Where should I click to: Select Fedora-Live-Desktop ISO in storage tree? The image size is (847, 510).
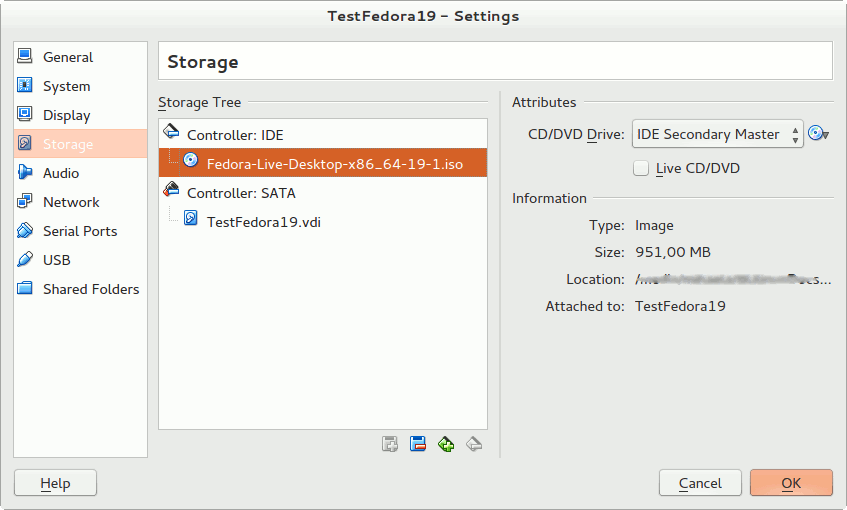(x=334, y=163)
